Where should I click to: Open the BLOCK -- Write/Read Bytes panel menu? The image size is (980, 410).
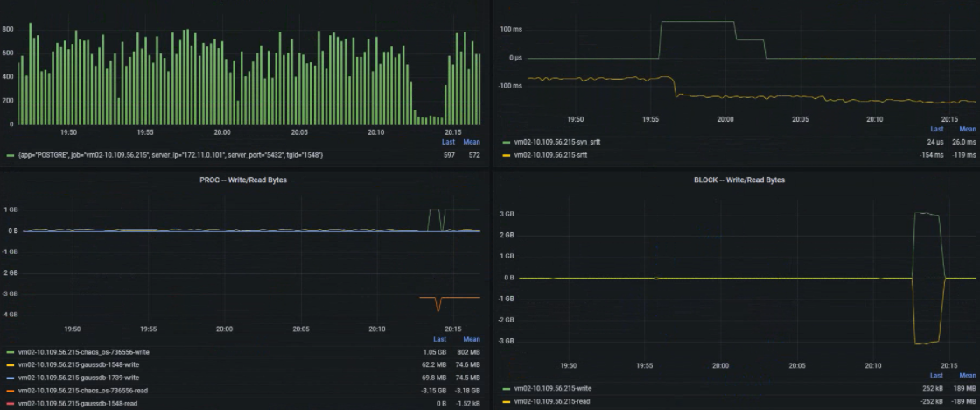click(x=733, y=180)
